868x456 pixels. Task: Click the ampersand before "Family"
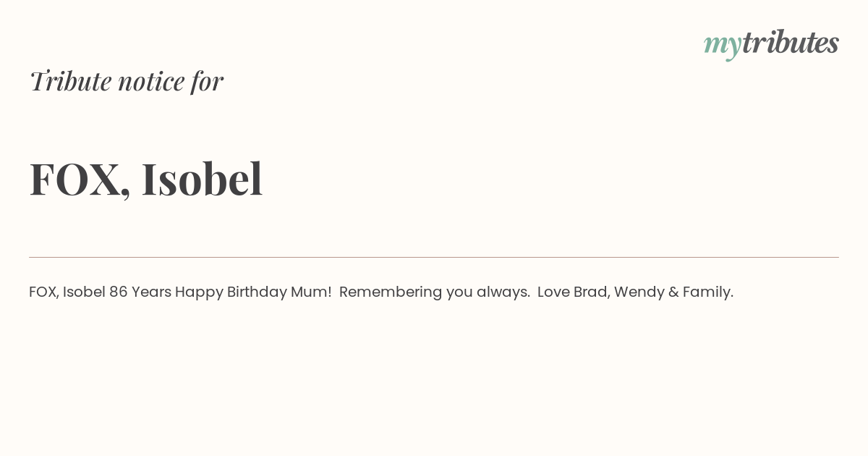click(673, 292)
